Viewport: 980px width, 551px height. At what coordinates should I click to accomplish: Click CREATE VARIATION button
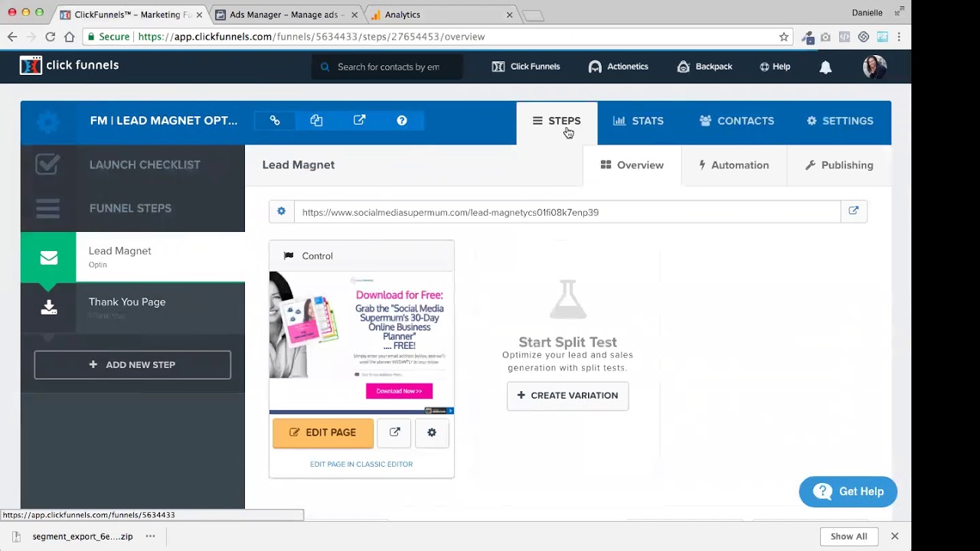567,396
